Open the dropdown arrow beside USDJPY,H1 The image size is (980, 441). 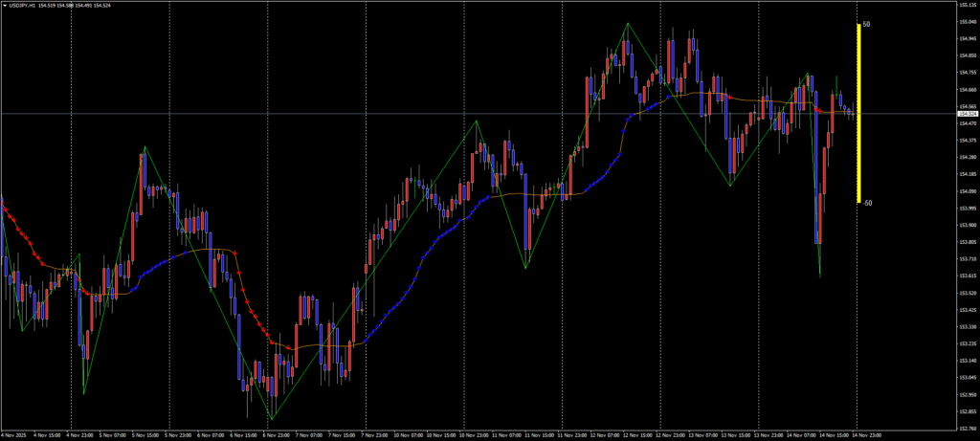pyautogui.click(x=5, y=5)
